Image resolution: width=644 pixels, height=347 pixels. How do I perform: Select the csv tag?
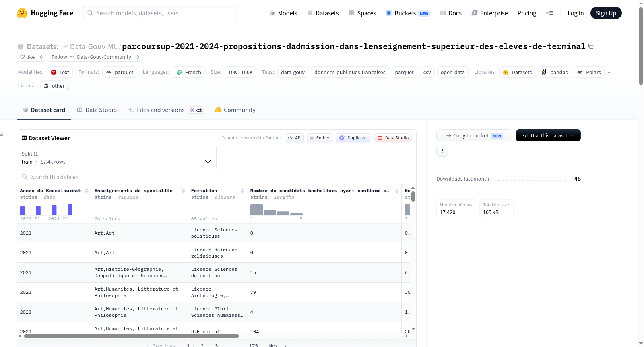click(427, 72)
